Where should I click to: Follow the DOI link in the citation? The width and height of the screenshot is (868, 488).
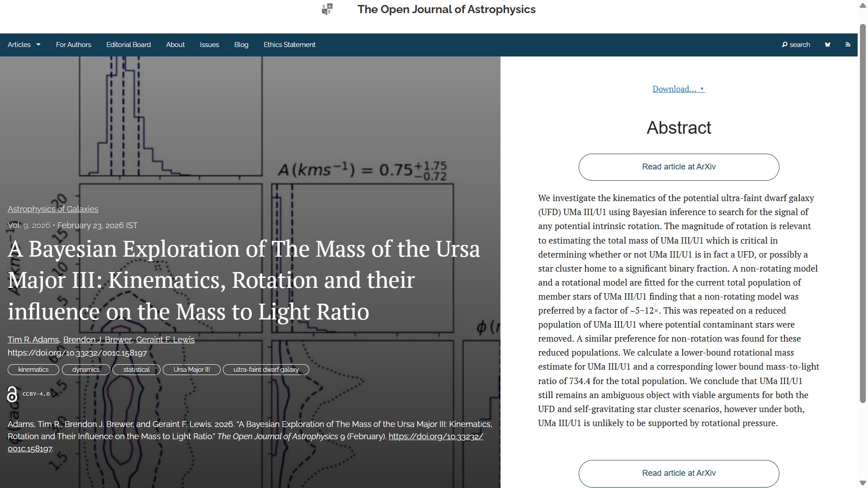pyautogui.click(x=435, y=436)
